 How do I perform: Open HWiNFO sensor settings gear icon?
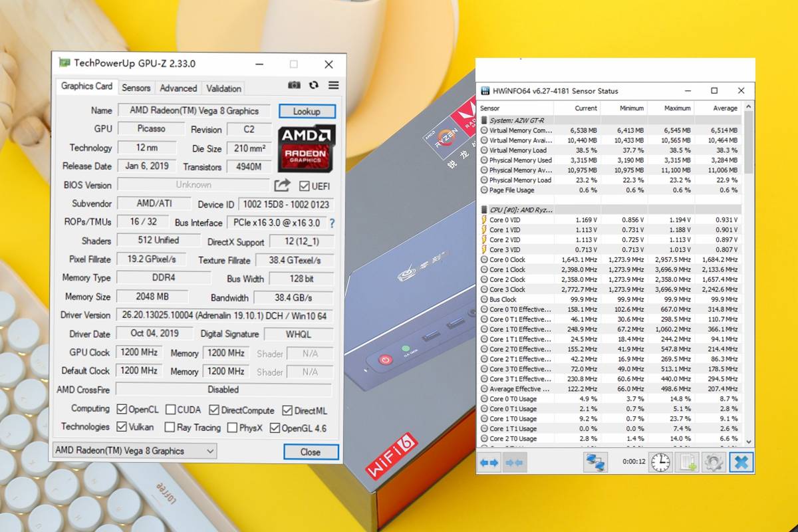tap(714, 462)
